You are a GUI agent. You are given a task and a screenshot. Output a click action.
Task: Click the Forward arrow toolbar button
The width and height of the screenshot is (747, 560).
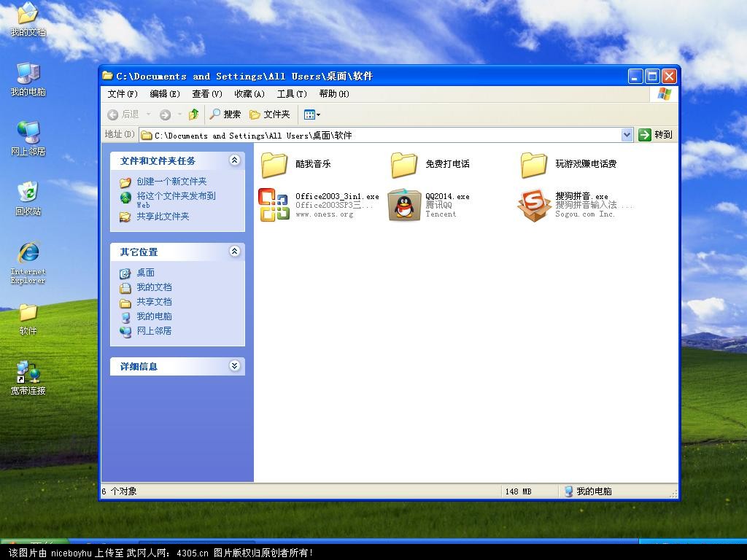pyautogui.click(x=166, y=114)
